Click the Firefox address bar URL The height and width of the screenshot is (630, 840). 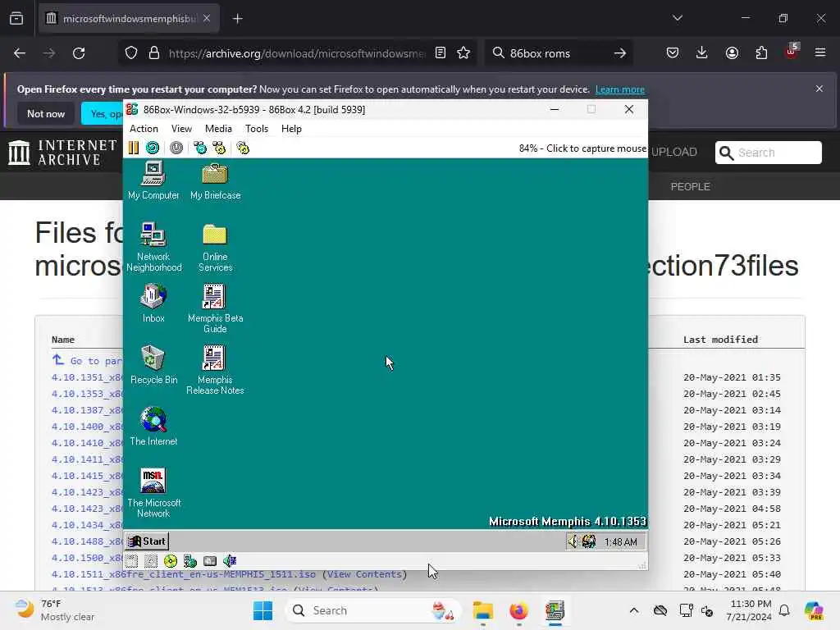(297, 53)
